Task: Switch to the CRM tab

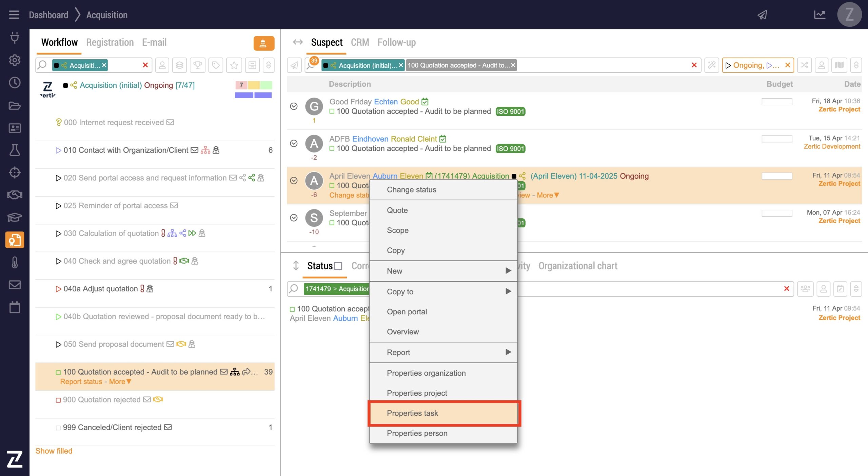Action: [x=359, y=42]
